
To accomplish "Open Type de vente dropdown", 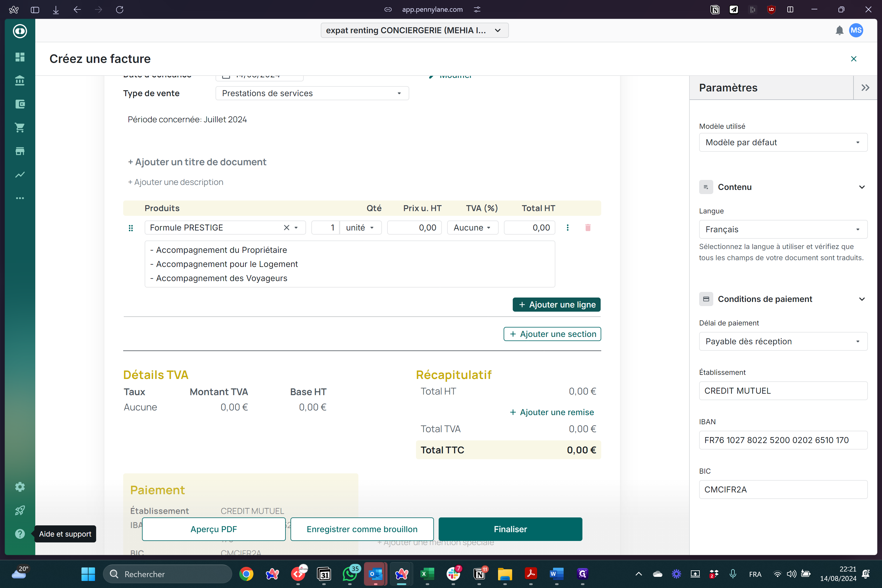I will click(312, 93).
